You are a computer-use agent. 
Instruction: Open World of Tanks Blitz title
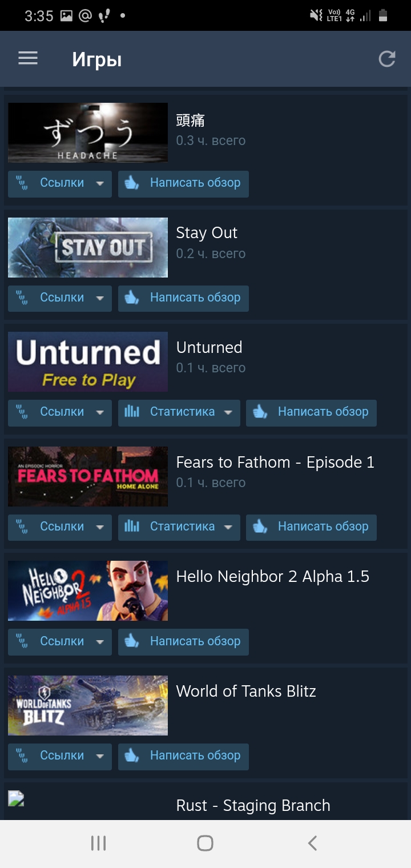246,691
